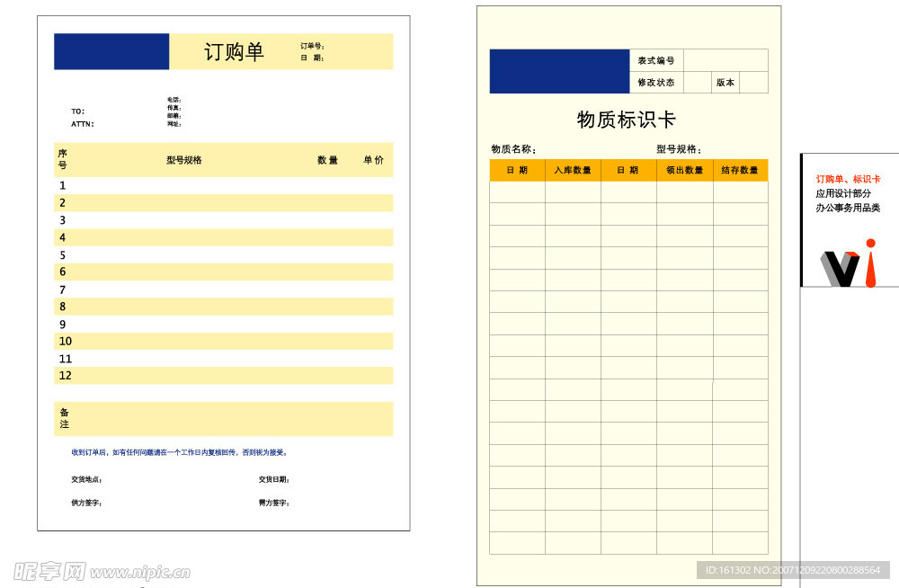
Task: Select the 领出数量 column header
Action: tap(684, 171)
